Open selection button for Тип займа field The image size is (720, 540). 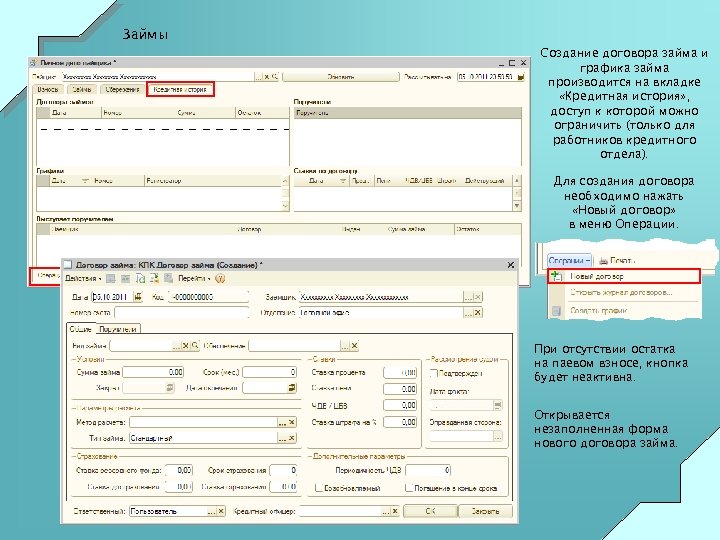click(282, 438)
